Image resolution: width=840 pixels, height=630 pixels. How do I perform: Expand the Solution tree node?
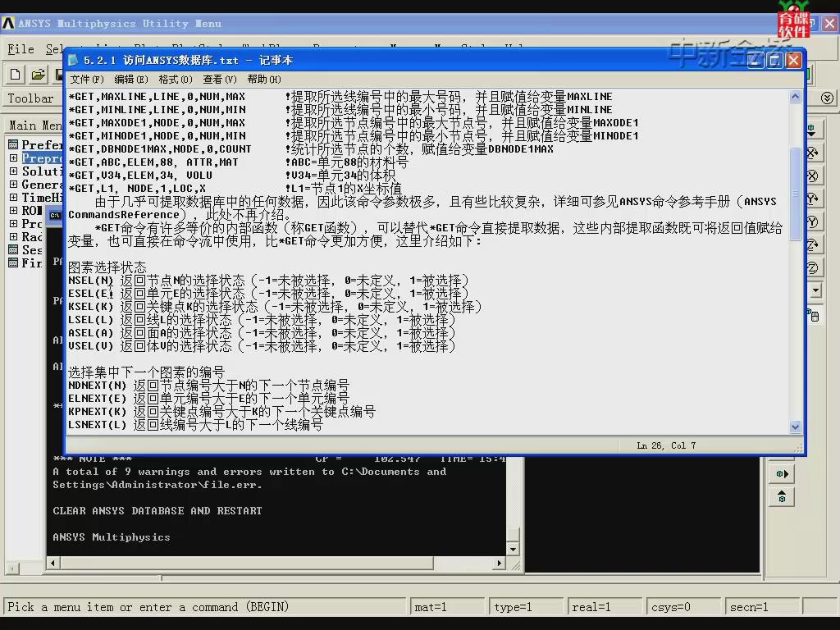(x=13, y=171)
